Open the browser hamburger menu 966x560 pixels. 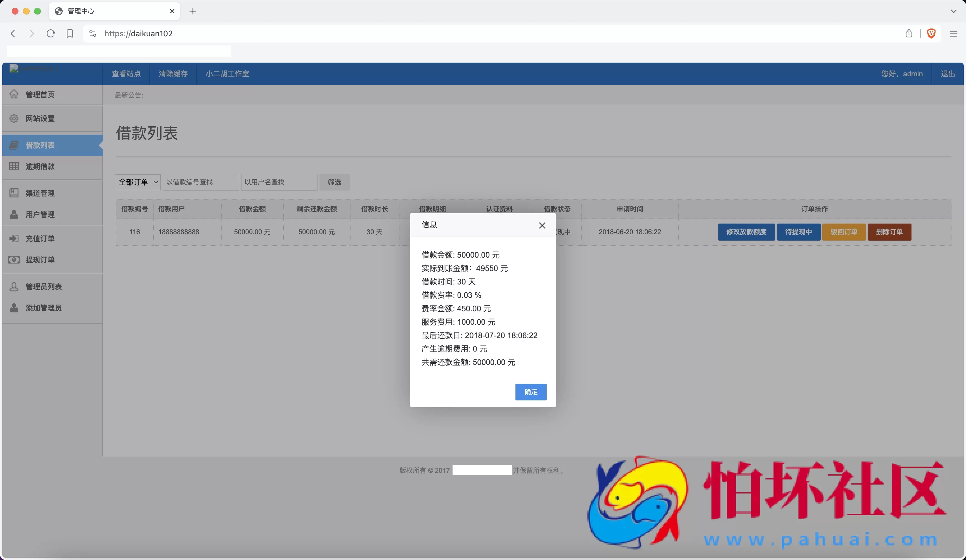953,33
